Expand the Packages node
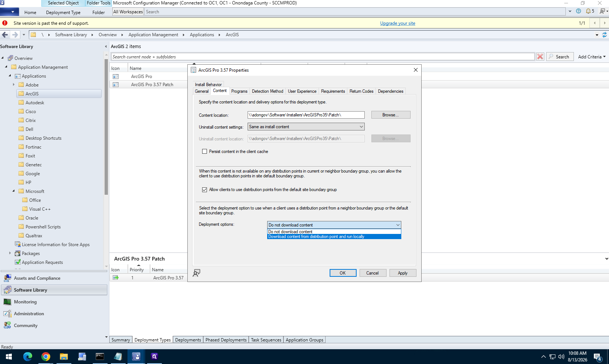Viewport: 609px width, 364px height. click(10, 253)
